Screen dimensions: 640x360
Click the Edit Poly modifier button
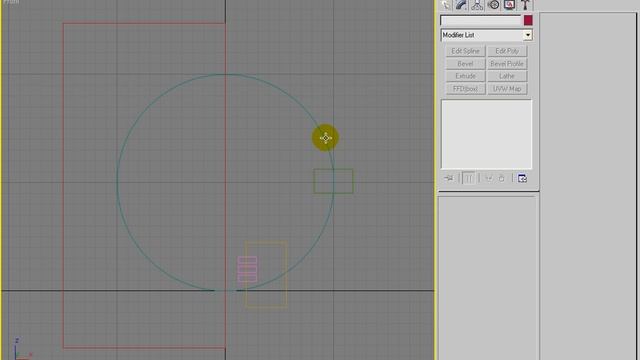(507, 51)
